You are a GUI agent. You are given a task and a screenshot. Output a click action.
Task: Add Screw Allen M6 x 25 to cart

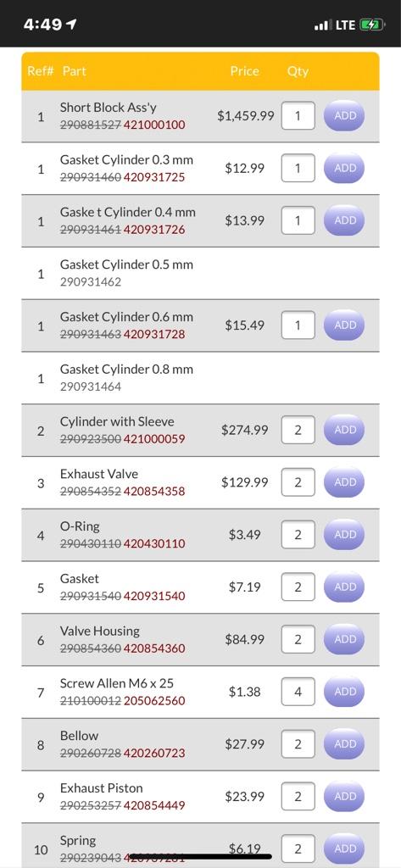[x=344, y=692]
